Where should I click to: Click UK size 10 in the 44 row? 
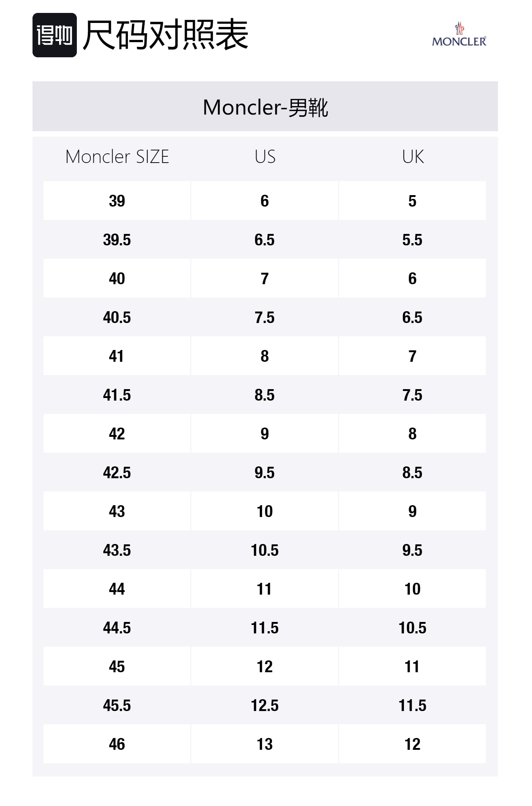point(412,589)
